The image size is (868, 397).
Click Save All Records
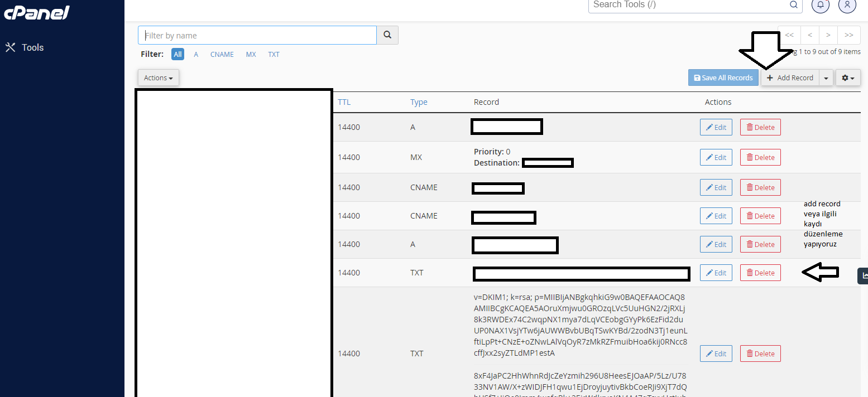pyautogui.click(x=723, y=78)
